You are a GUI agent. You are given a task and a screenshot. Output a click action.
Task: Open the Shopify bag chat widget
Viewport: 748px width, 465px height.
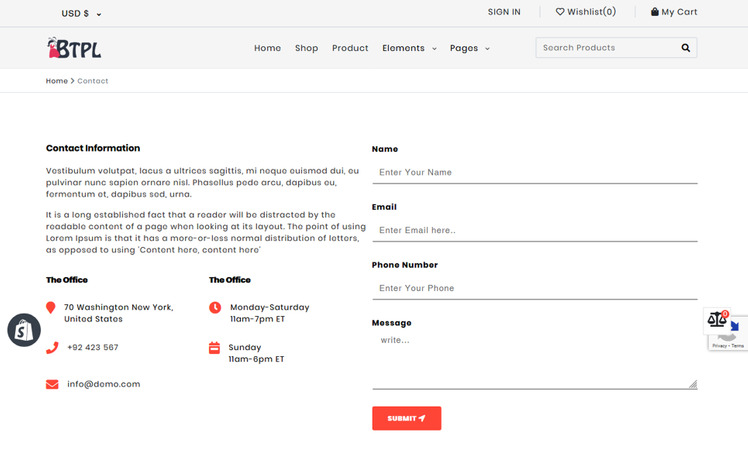pos(24,330)
